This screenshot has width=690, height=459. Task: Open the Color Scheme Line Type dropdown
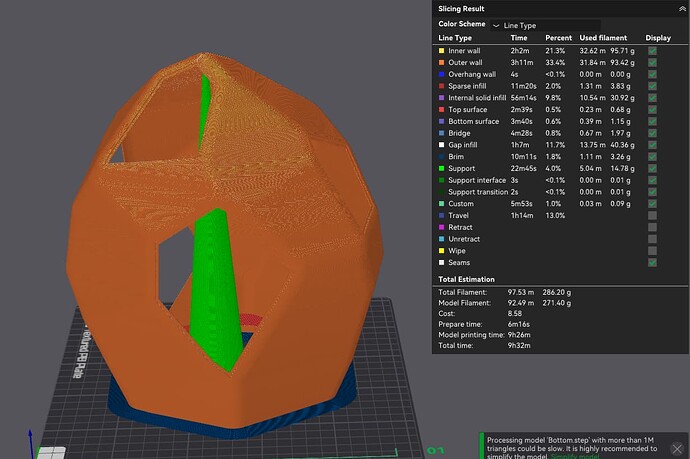tap(546, 26)
